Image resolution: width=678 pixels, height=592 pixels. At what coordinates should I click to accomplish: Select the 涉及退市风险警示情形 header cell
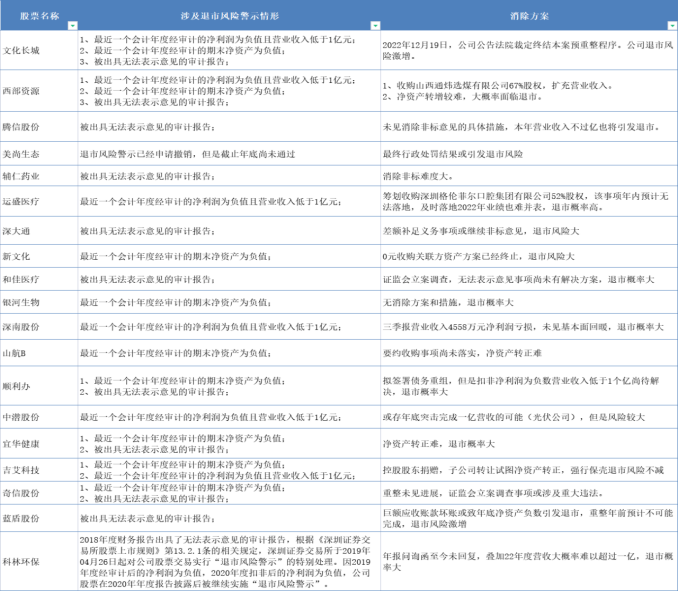[x=229, y=16]
